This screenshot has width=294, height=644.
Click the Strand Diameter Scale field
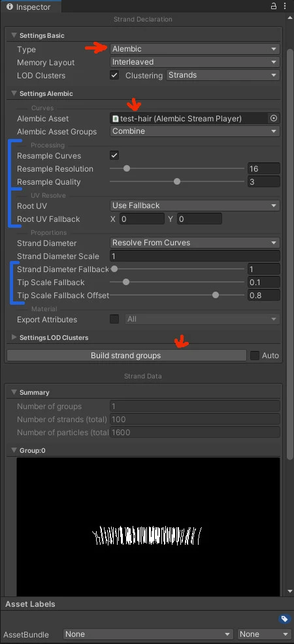pyautogui.click(x=195, y=256)
